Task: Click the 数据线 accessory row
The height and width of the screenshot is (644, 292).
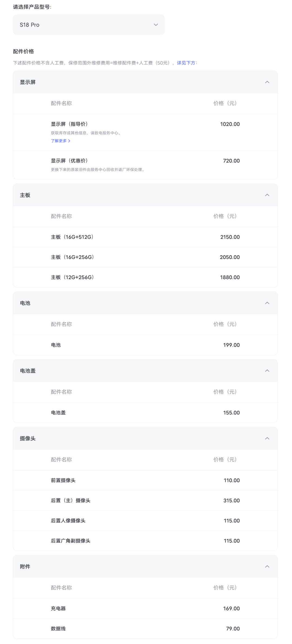Action: pyautogui.click(x=145, y=629)
